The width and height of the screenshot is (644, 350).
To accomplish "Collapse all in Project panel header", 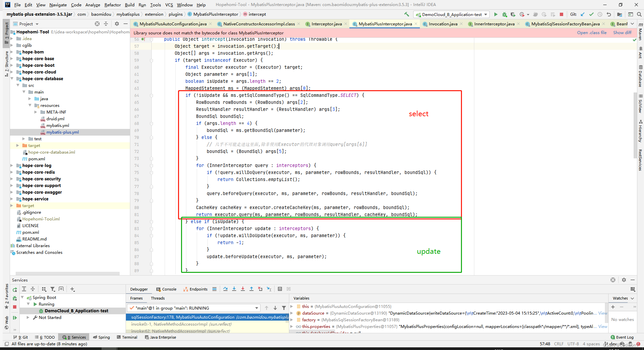I will (106, 24).
